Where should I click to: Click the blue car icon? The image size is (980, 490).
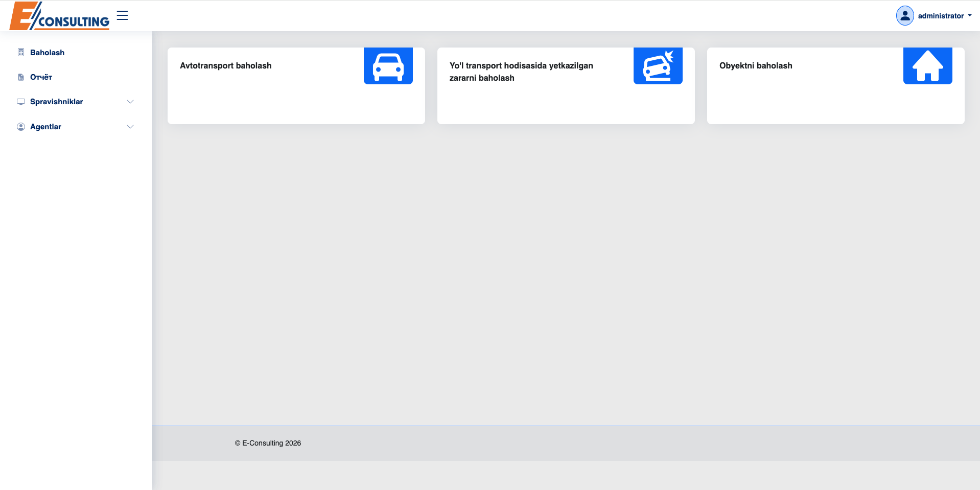pos(388,66)
